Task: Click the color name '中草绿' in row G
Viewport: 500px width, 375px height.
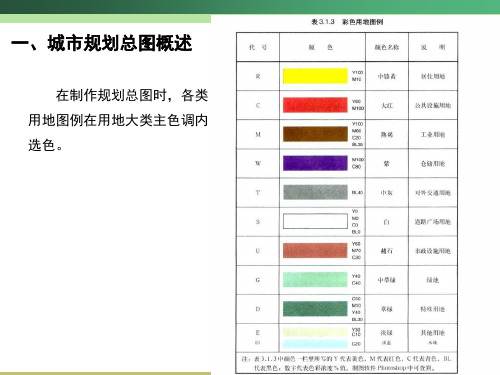Action: (387, 280)
